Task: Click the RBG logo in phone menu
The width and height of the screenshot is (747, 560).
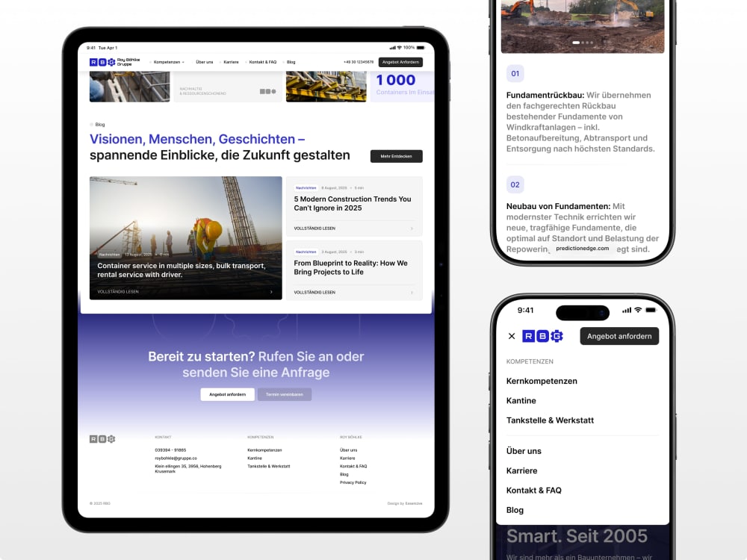Action: [x=542, y=336]
